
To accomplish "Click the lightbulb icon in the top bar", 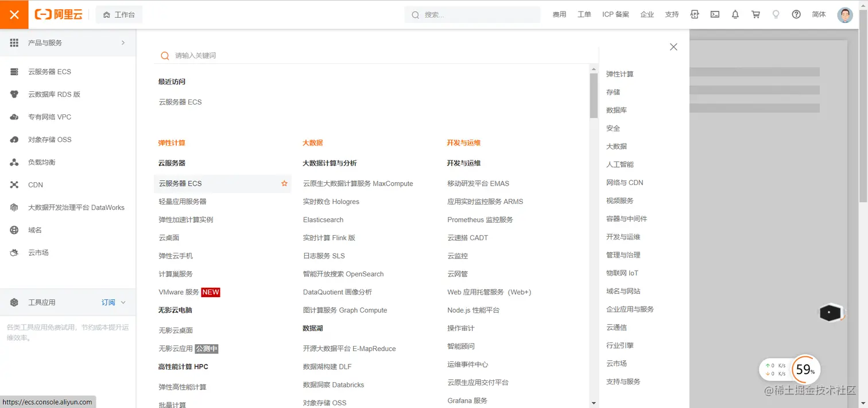I will point(776,14).
